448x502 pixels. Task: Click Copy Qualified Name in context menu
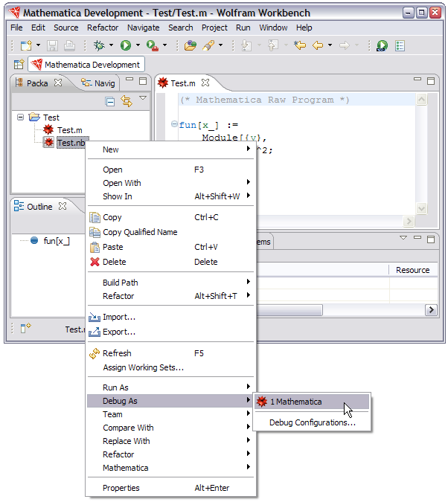click(170, 232)
